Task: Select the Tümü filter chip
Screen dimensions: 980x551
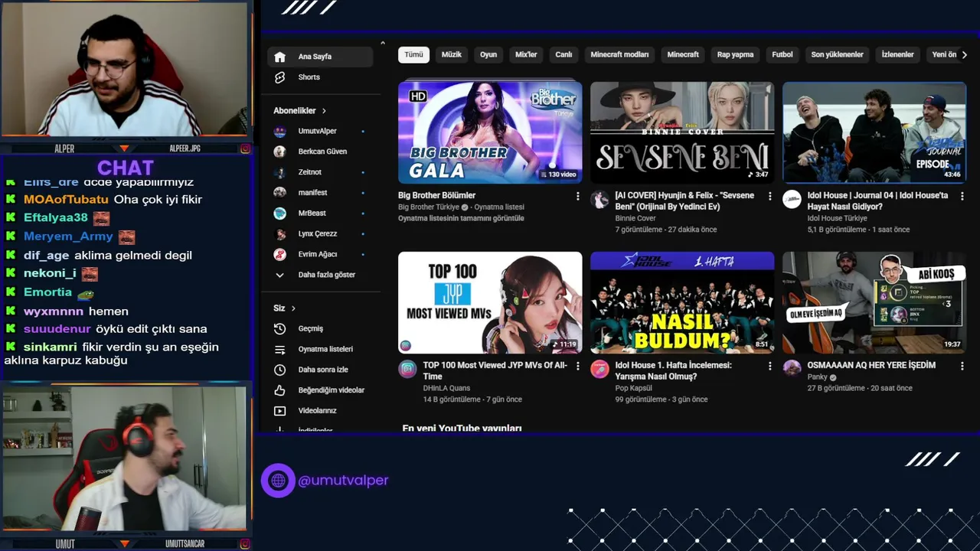Action: [x=413, y=55]
